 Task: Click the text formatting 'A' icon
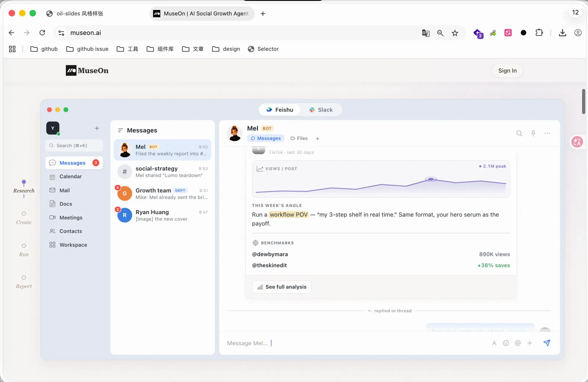click(494, 343)
